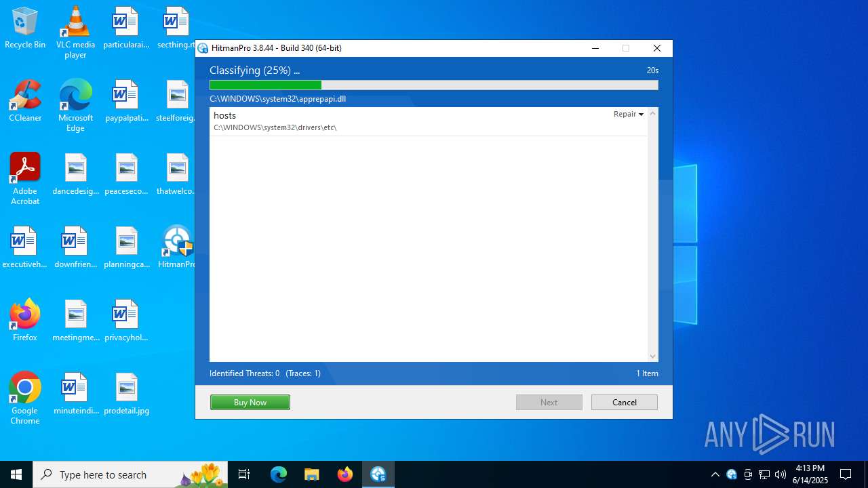Select the steelforeig image file icon
This screenshot has width=868, height=488.
(176, 101)
